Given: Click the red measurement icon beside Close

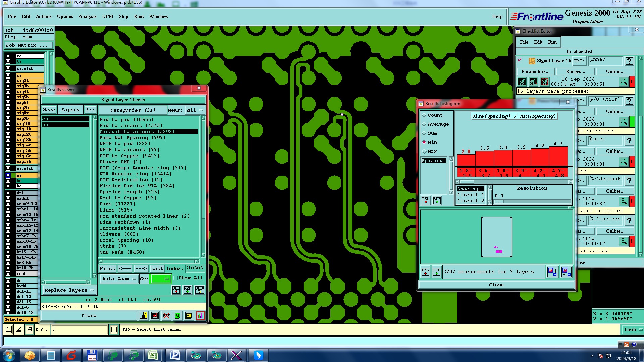Looking at the screenshot, I should [155, 316].
